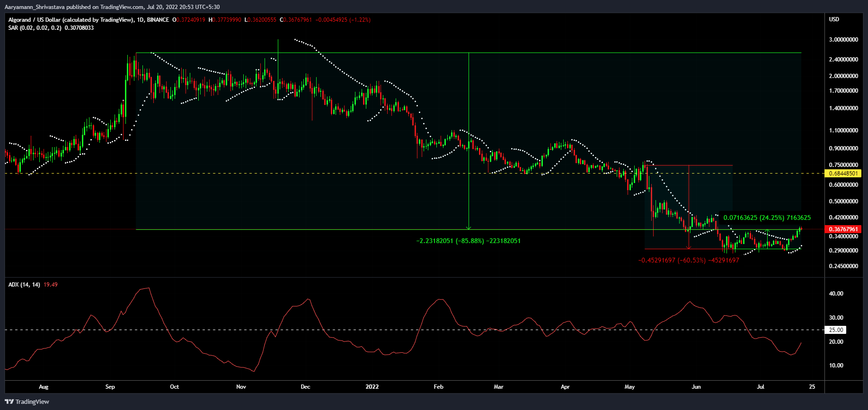Click the 24.25% green measurement label
868x410 pixels.
point(767,218)
